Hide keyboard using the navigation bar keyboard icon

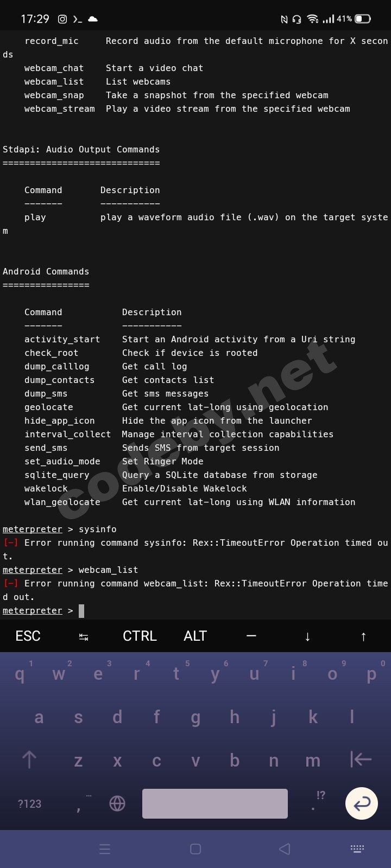click(357, 849)
